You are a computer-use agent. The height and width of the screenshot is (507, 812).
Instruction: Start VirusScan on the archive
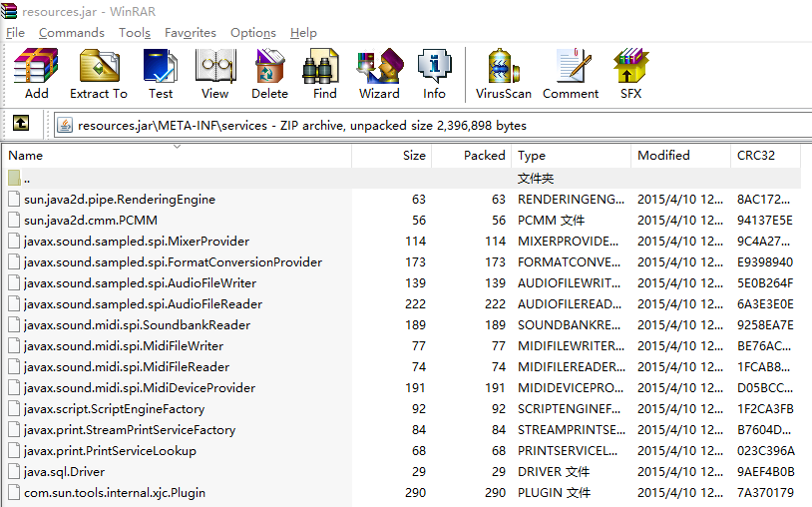point(503,74)
